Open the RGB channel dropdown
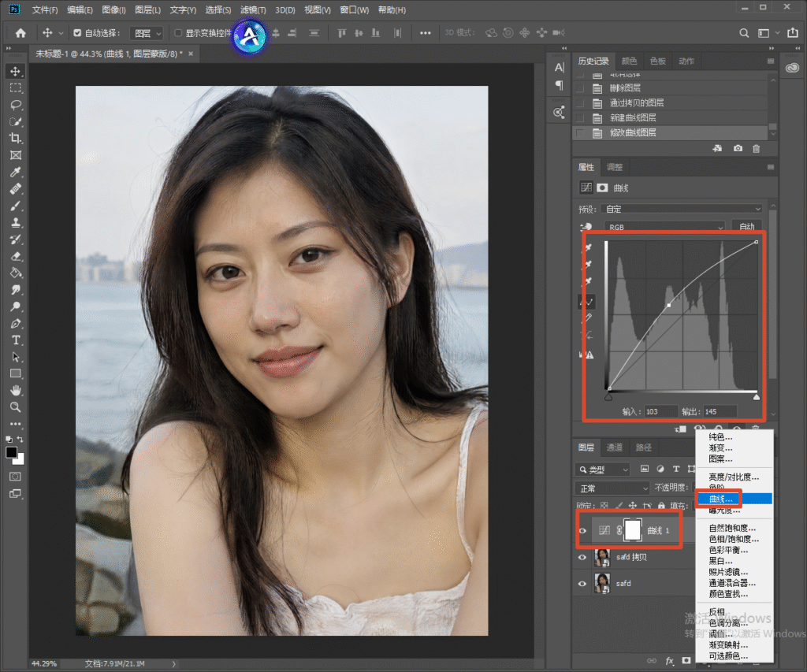Screen dimensions: 807x672 (x=664, y=227)
